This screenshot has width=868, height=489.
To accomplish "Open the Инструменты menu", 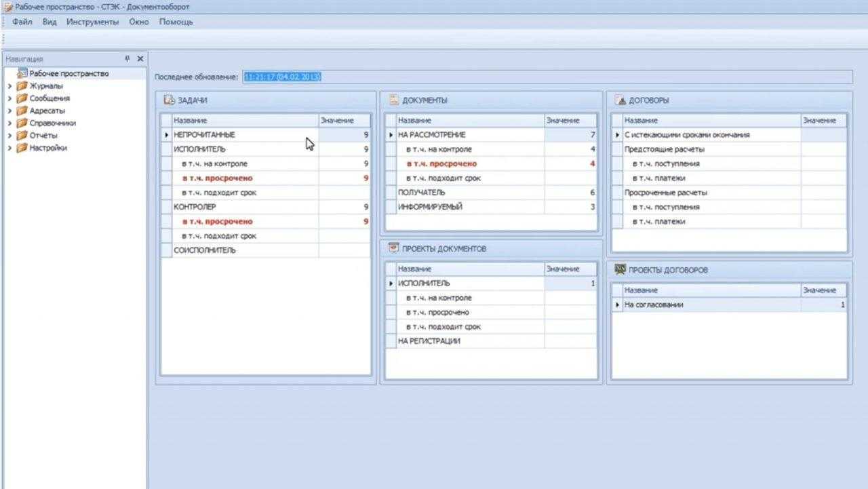I will point(92,22).
